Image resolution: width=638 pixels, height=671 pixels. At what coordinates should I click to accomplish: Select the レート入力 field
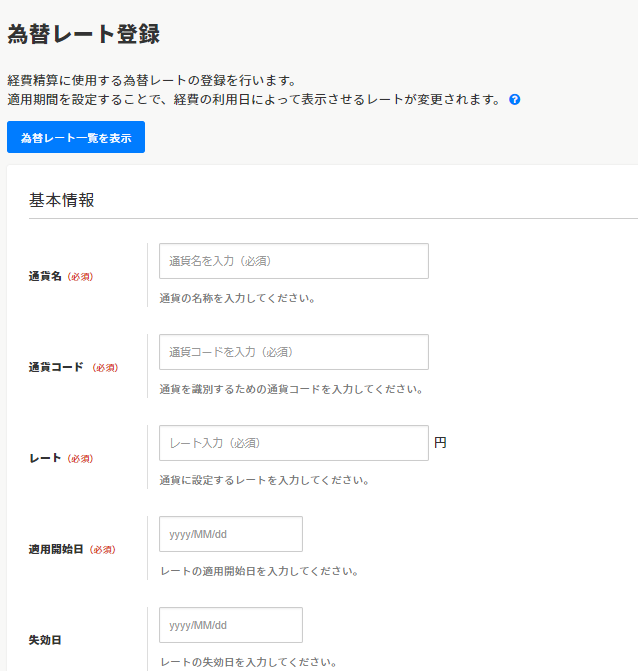pyautogui.click(x=293, y=443)
